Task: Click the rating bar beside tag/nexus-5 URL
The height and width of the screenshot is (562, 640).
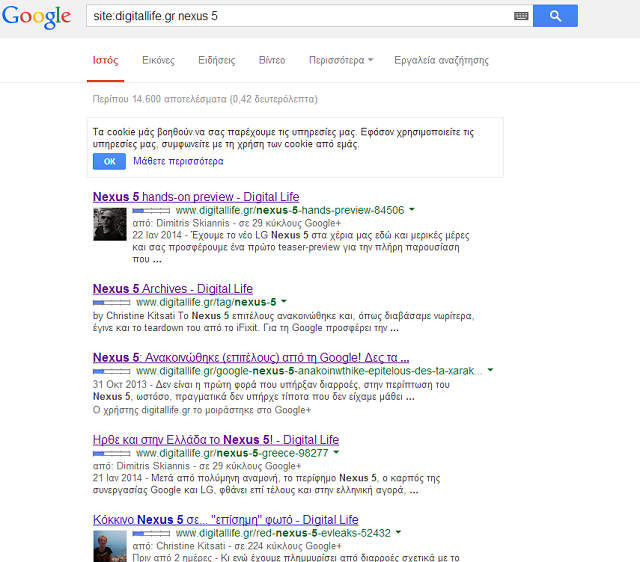Action: pos(111,302)
